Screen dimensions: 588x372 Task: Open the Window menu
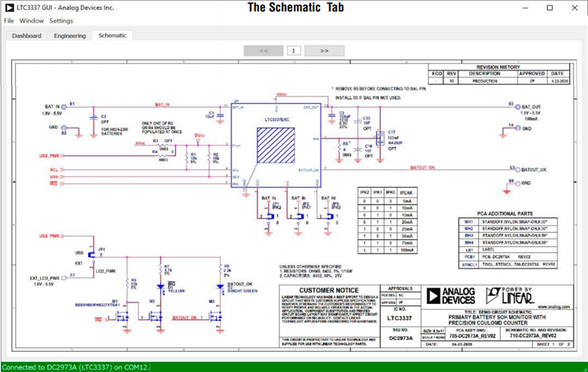[31, 21]
